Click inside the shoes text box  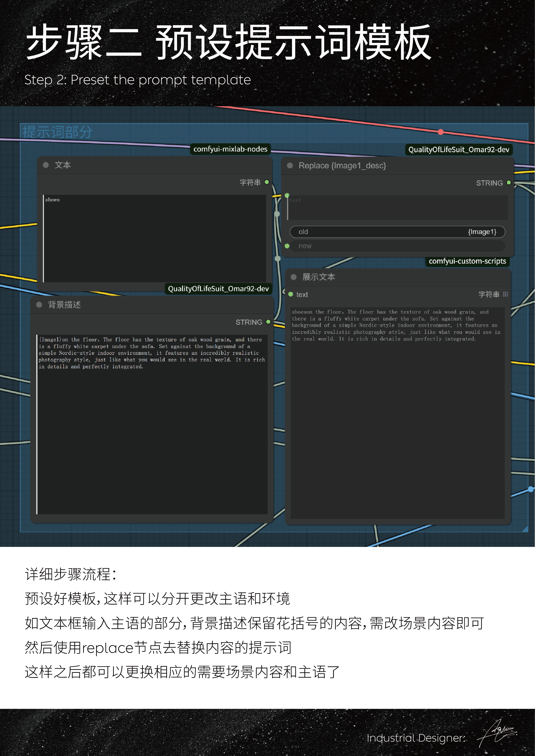coord(155,237)
